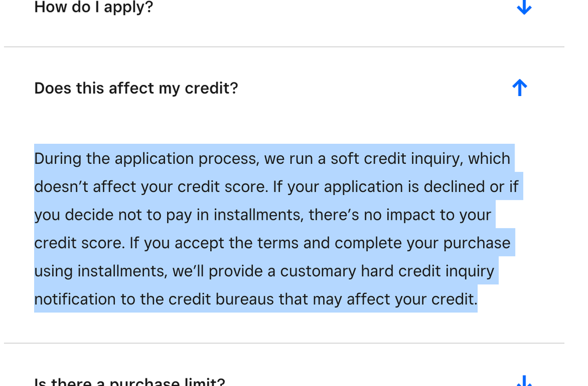Click the "Does this affect my credit?" heading

click(136, 88)
